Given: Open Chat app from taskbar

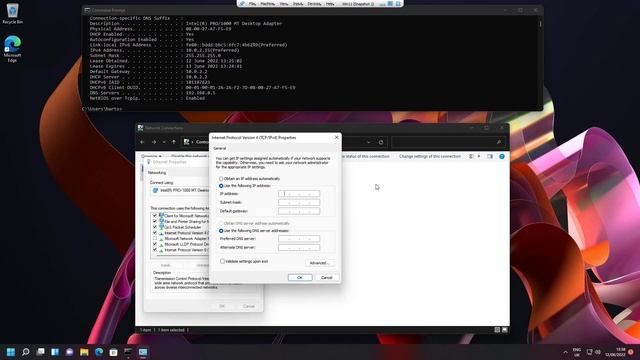Looking at the screenshot, I should coord(69,352).
